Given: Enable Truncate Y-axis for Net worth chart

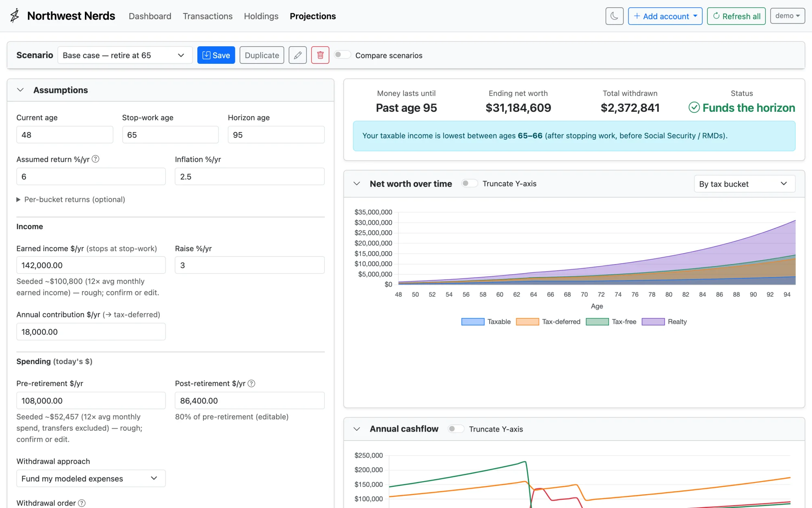Looking at the screenshot, I should tap(469, 183).
